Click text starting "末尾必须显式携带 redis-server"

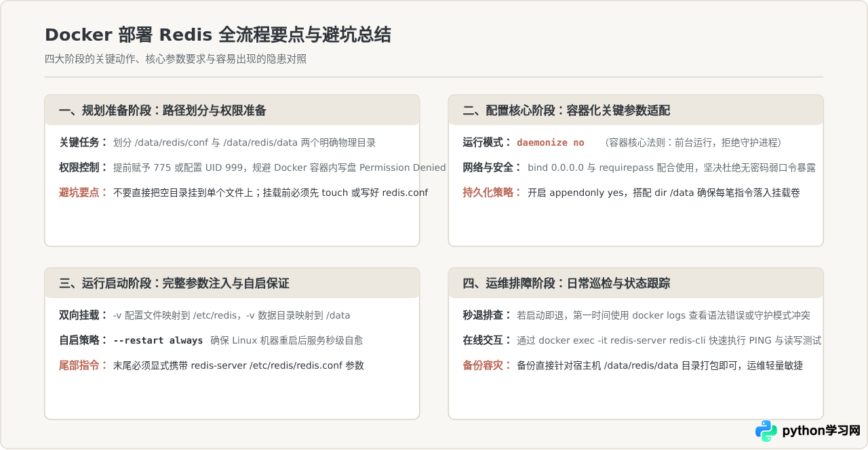[x=239, y=365]
